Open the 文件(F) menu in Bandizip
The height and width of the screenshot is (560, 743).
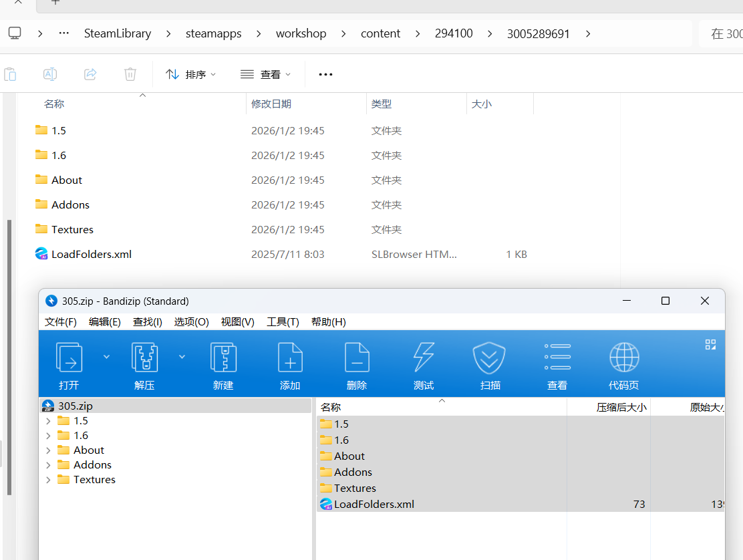coord(61,322)
